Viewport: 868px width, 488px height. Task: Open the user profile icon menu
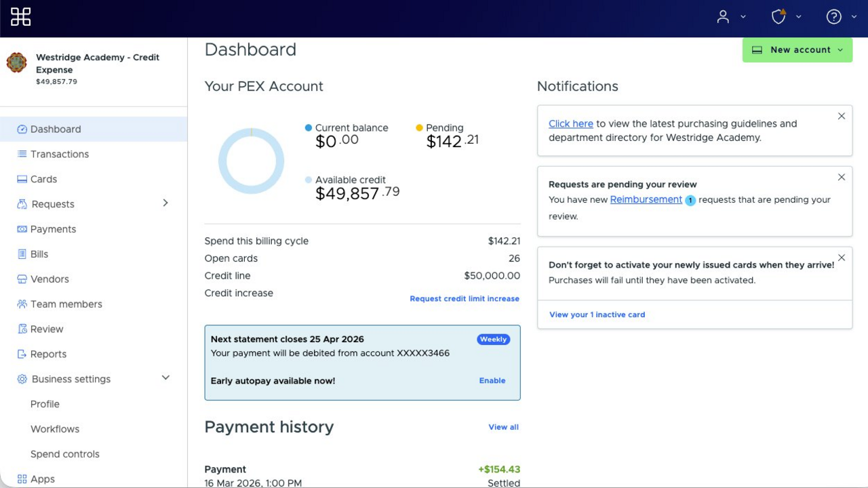[x=723, y=17]
